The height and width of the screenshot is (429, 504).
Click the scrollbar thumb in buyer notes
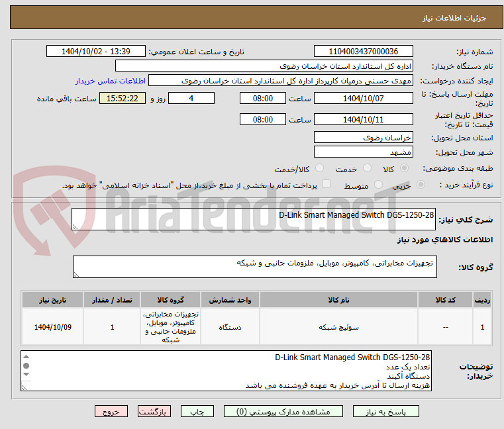tap(26, 365)
